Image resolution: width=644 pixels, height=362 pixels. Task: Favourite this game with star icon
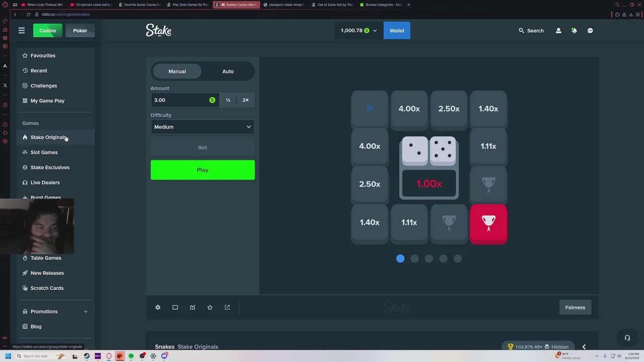click(x=210, y=307)
